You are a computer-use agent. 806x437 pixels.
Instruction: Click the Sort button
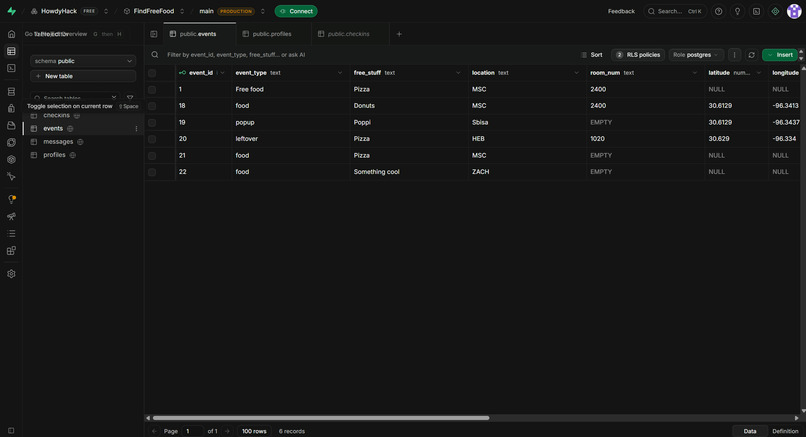(x=592, y=55)
